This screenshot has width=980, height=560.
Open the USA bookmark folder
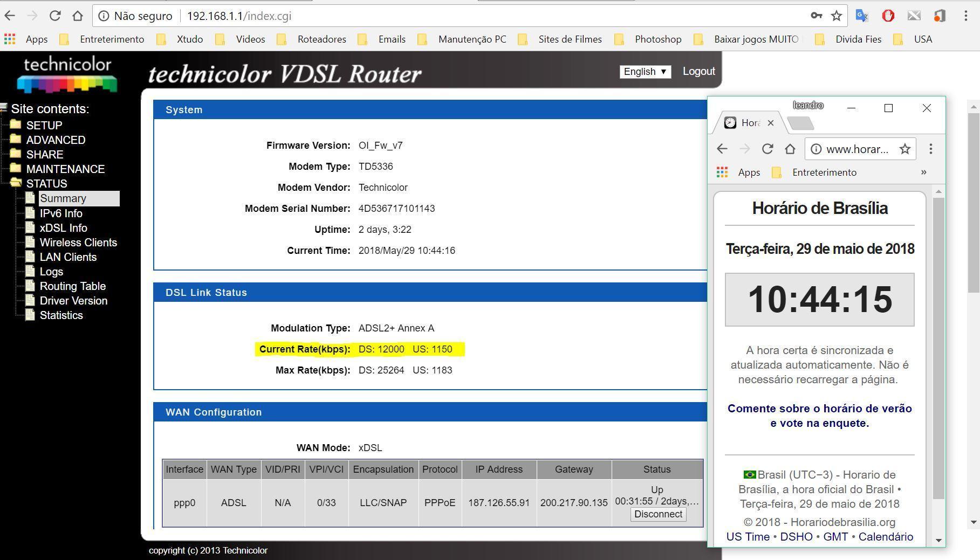[913, 39]
